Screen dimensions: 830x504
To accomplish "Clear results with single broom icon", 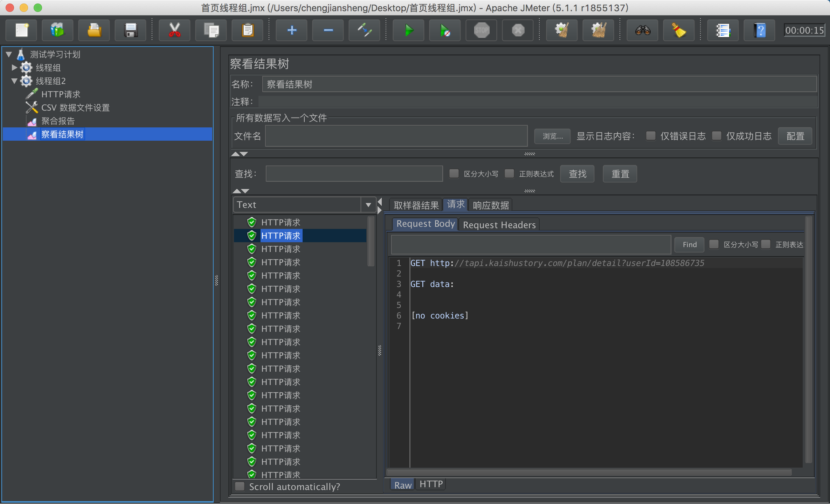I will (x=562, y=30).
